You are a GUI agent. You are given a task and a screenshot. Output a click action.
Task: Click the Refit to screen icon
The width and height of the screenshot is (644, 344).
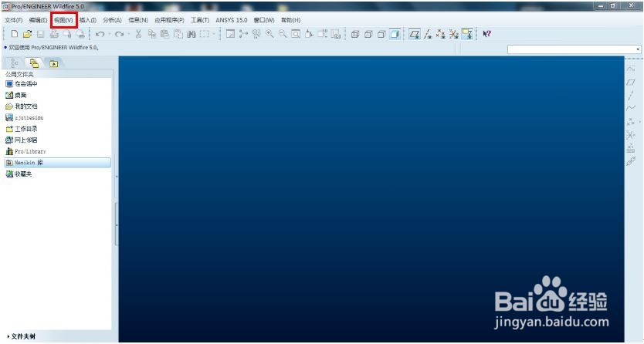point(296,34)
